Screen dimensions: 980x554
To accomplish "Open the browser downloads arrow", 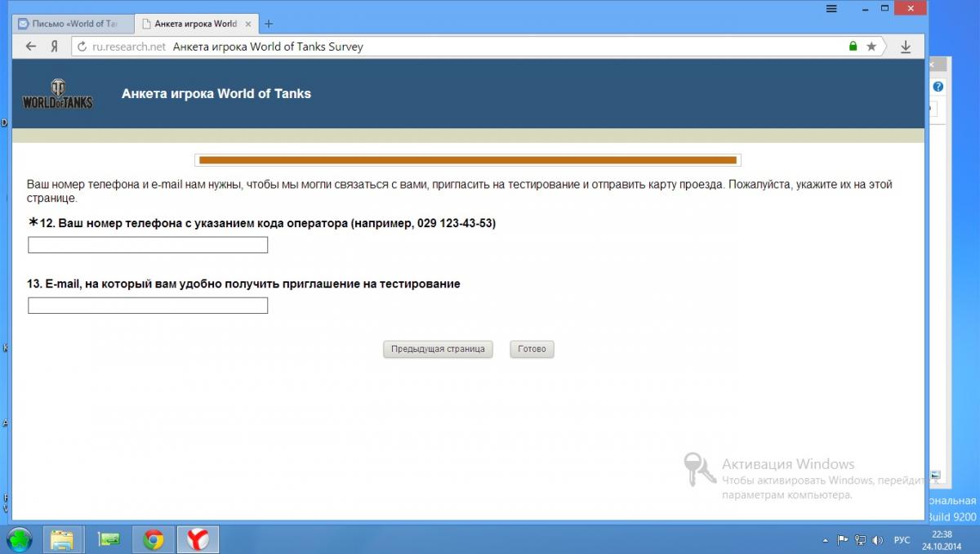I will pos(906,47).
